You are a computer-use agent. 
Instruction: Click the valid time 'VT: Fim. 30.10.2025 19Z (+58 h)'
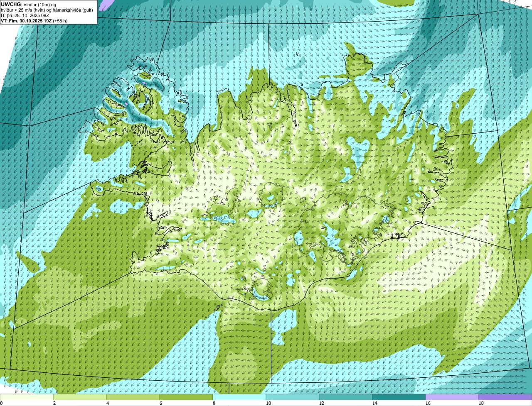(34, 20)
